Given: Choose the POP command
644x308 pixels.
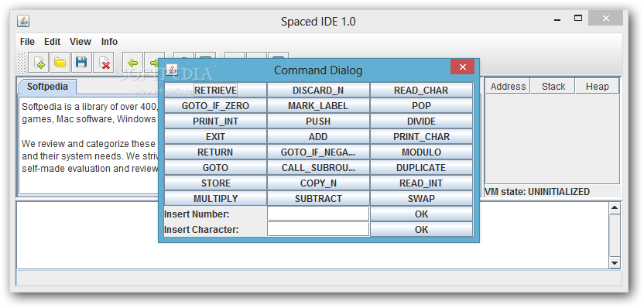Looking at the screenshot, I should 421,105.
